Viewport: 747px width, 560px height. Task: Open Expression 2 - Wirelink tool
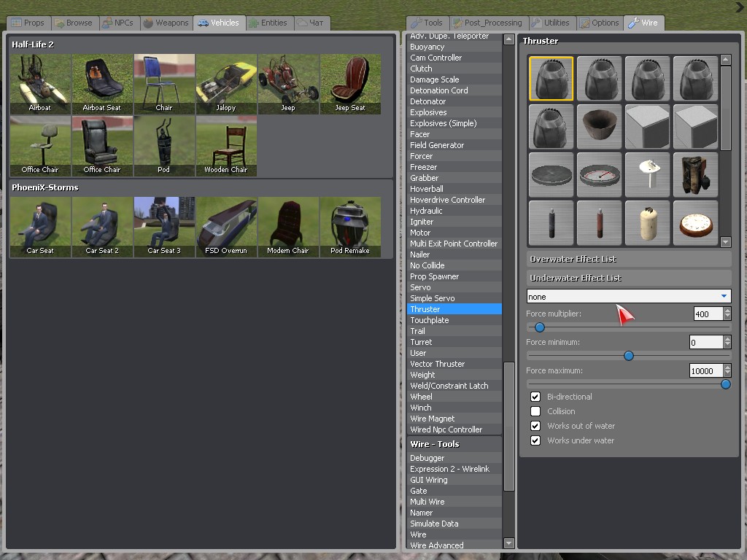pos(449,469)
